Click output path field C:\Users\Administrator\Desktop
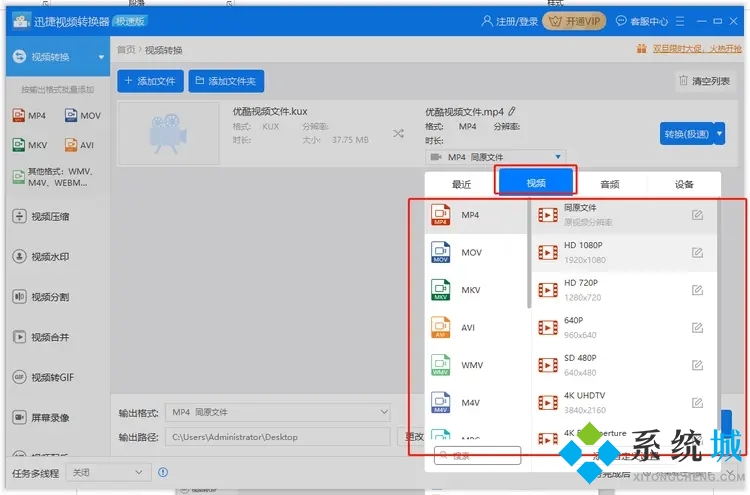The height and width of the screenshot is (495, 750). click(278, 437)
